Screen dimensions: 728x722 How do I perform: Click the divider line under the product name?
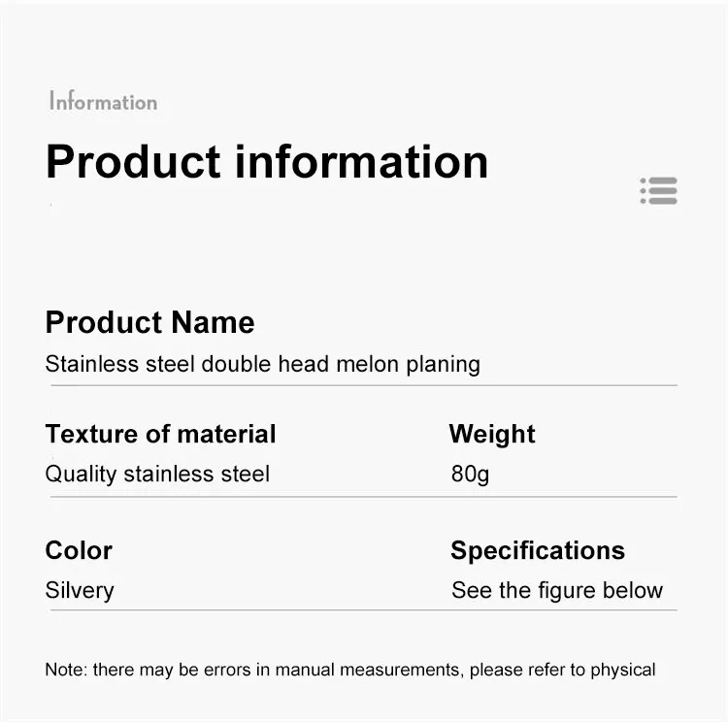(361, 385)
